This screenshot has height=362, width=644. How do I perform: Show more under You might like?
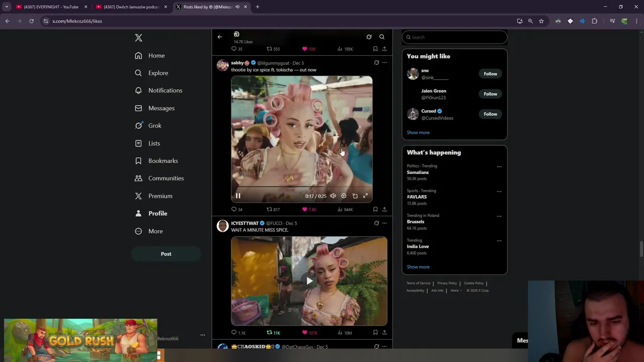[418, 133]
